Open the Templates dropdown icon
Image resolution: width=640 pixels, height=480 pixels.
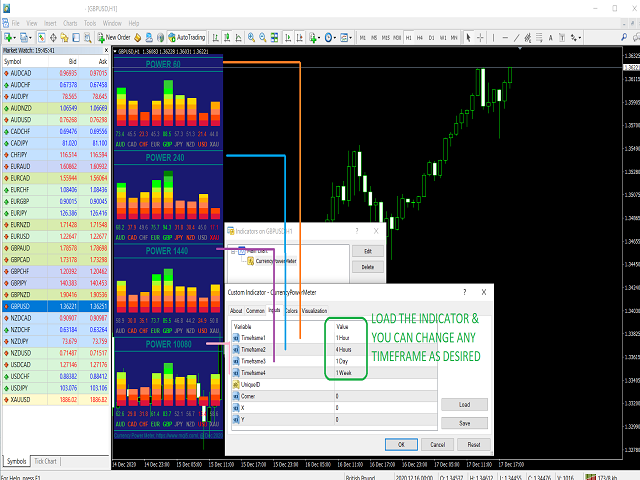tap(346, 38)
